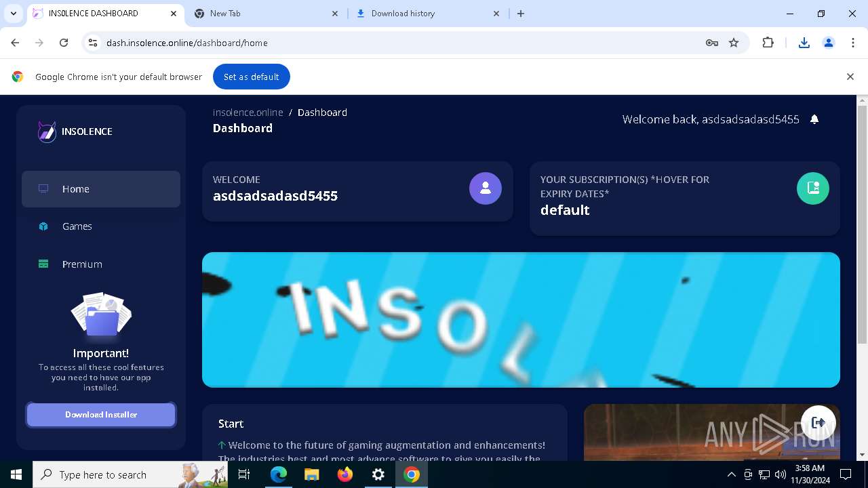This screenshot has height=488, width=868.
Task: Click the Games cube icon
Action: (43, 226)
